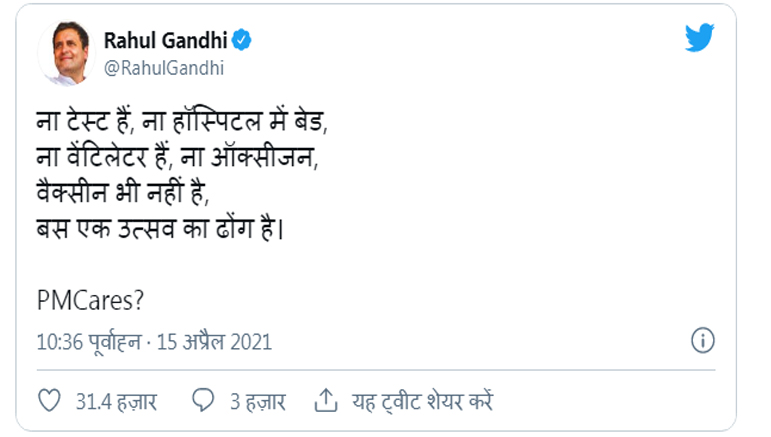Click the Rahul Gandhi display name
The width and height of the screenshot is (771, 437).
pyautogui.click(x=165, y=42)
